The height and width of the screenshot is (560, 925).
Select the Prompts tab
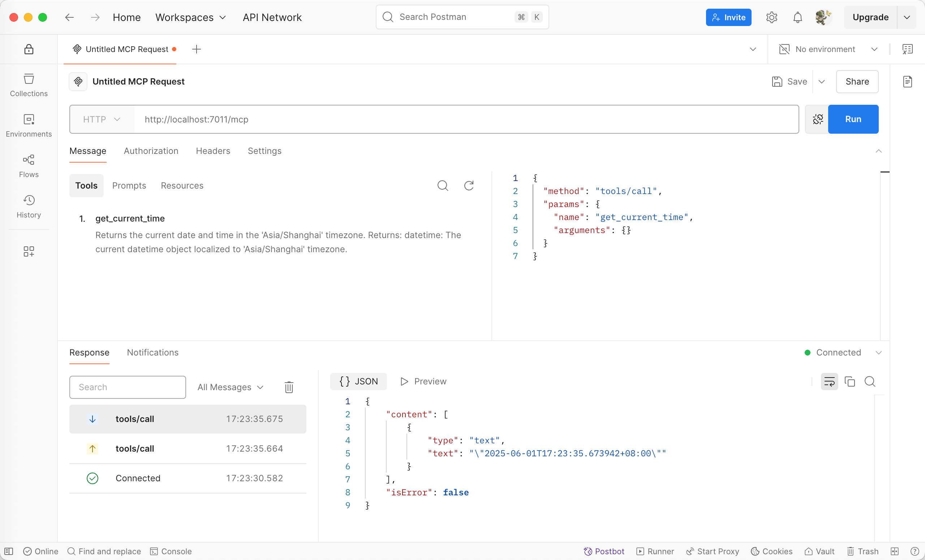point(129,185)
